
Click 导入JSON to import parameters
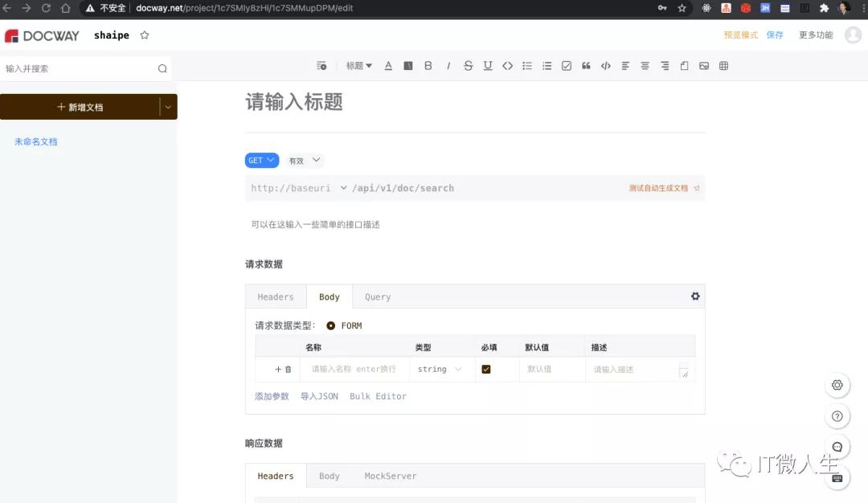pos(319,396)
